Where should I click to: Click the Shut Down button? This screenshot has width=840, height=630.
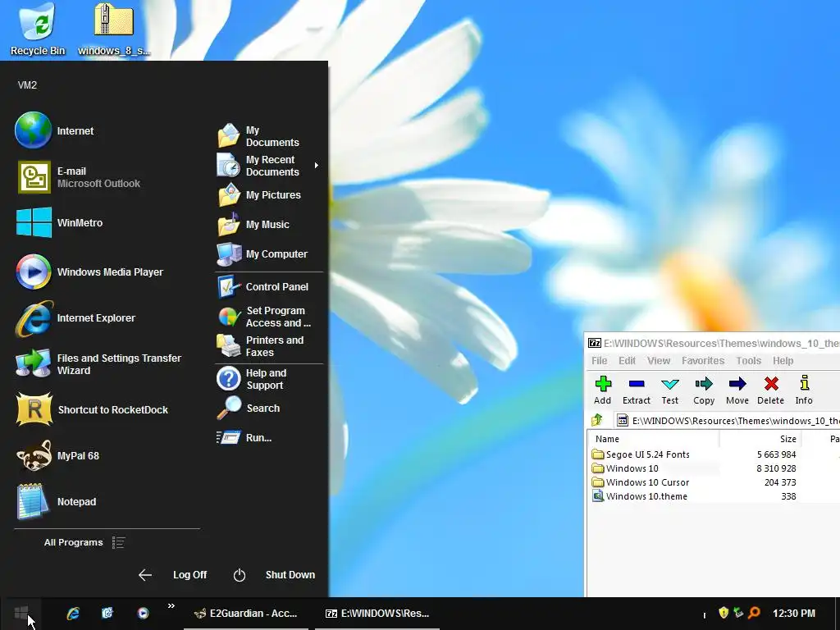274,575
